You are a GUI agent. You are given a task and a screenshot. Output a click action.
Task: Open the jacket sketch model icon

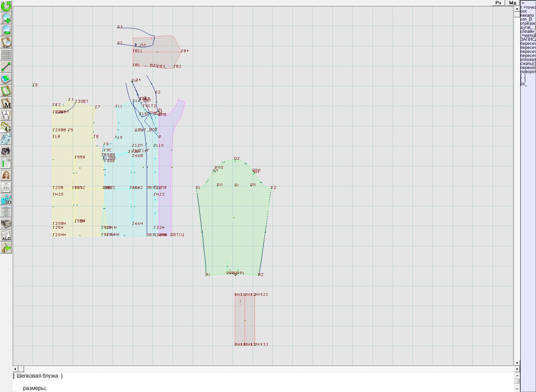(6, 187)
